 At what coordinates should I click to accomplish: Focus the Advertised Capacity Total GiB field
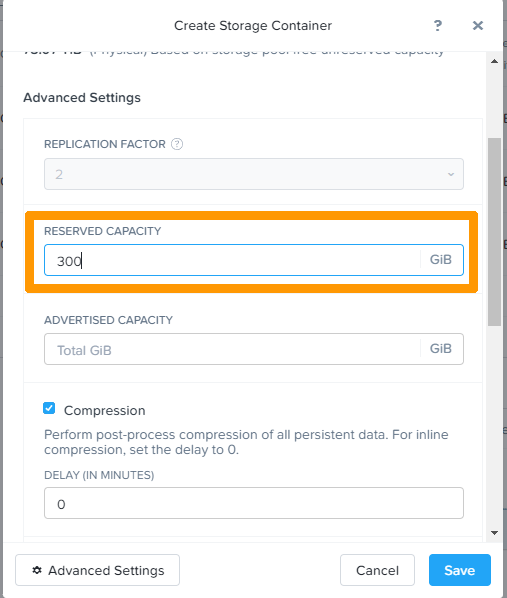(232, 349)
